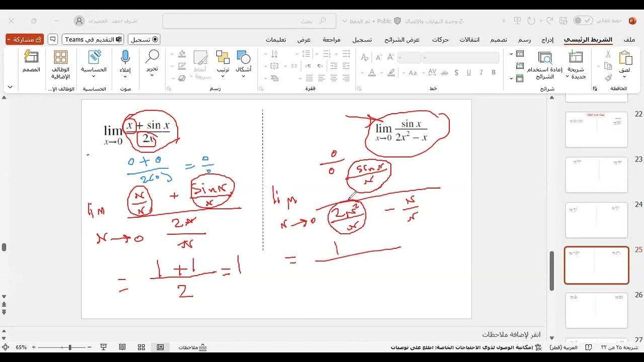Select slide 24 thumbnail
This screenshot has height=362, width=644.
[597, 220]
